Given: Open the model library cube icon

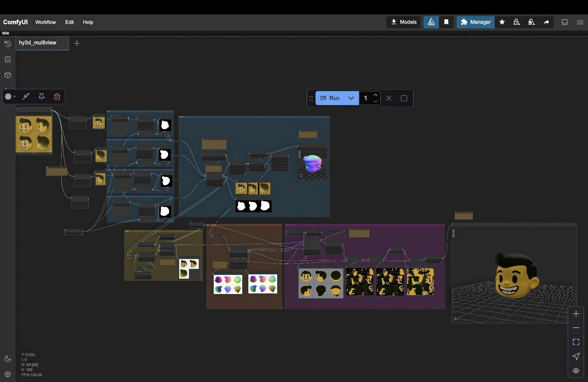Looking at the screenshot, I should (8, 75).
